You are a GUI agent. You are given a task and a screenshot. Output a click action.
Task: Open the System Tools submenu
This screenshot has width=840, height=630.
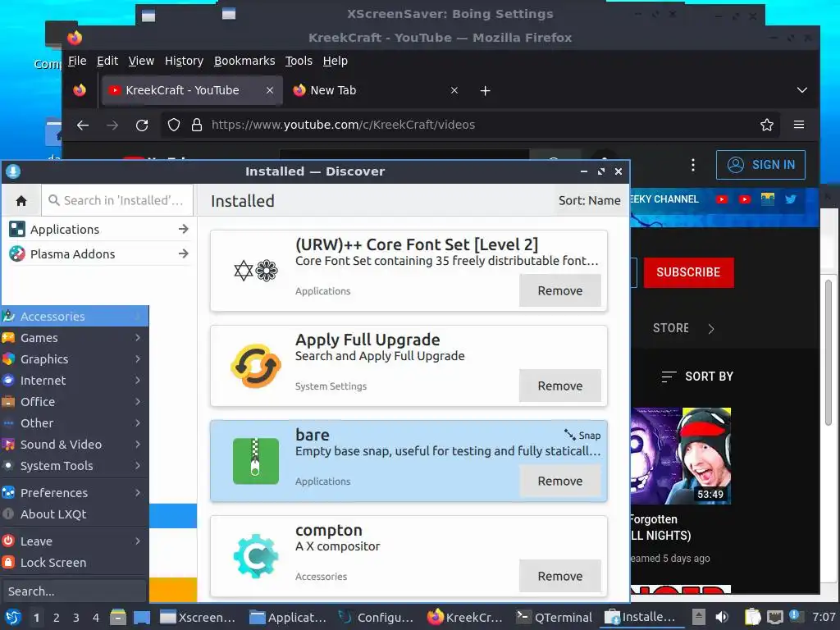coord(75,466)
